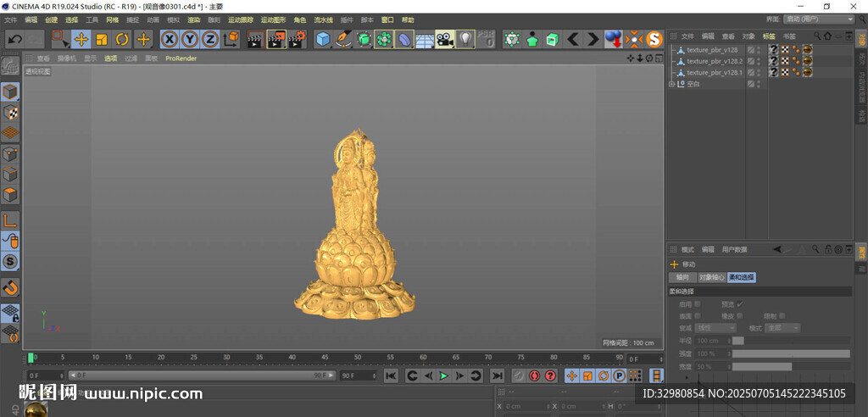The image size is (868, 417).
Task: Open the 衰减 falloff type dropdown
Action: pyautogui.click(x=715, y=328)
